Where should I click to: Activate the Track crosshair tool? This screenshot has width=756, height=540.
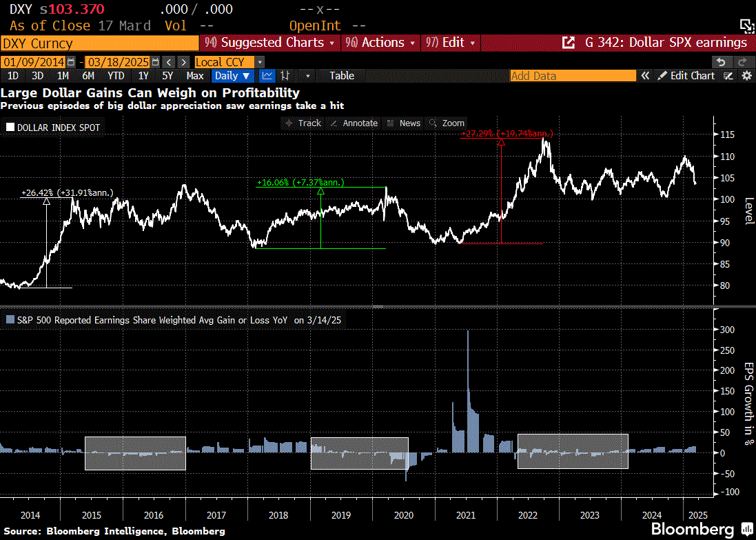pyautogui.click(x=303, y=123)
